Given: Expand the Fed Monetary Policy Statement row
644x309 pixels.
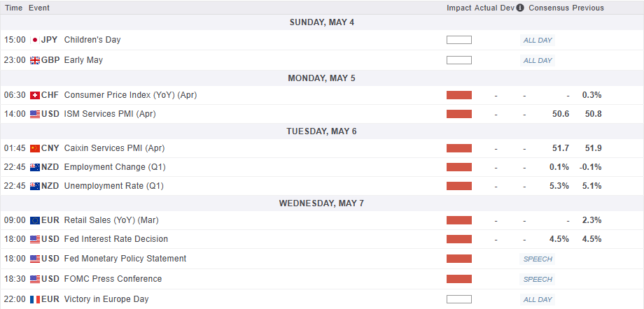Looking at the screenshot, I should click(125, 259).
